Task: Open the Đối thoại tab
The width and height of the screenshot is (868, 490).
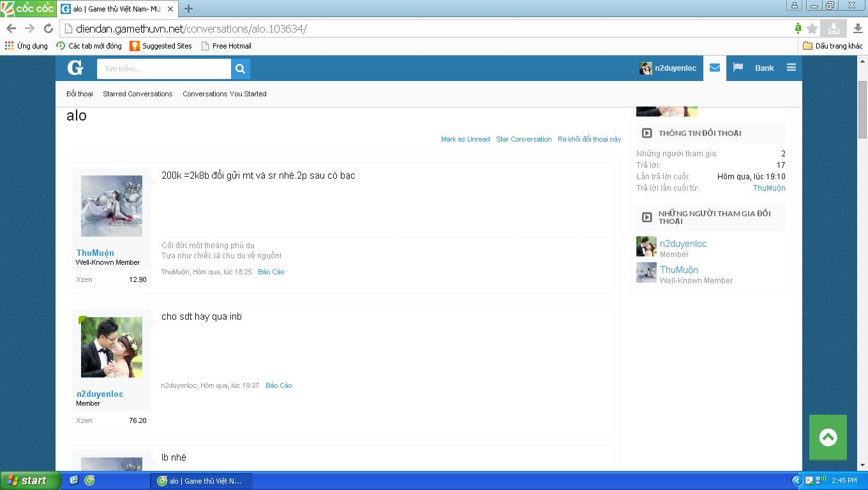Action: (79, 94)
